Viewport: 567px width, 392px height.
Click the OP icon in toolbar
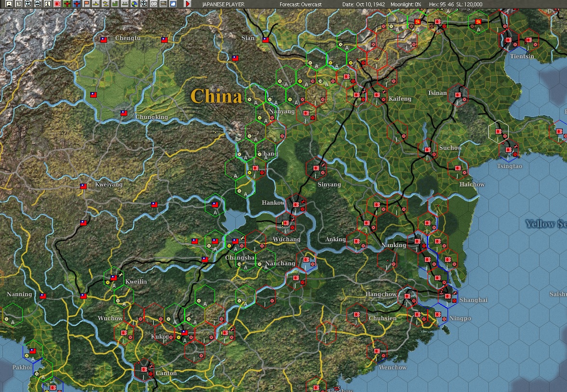[154, 4]
